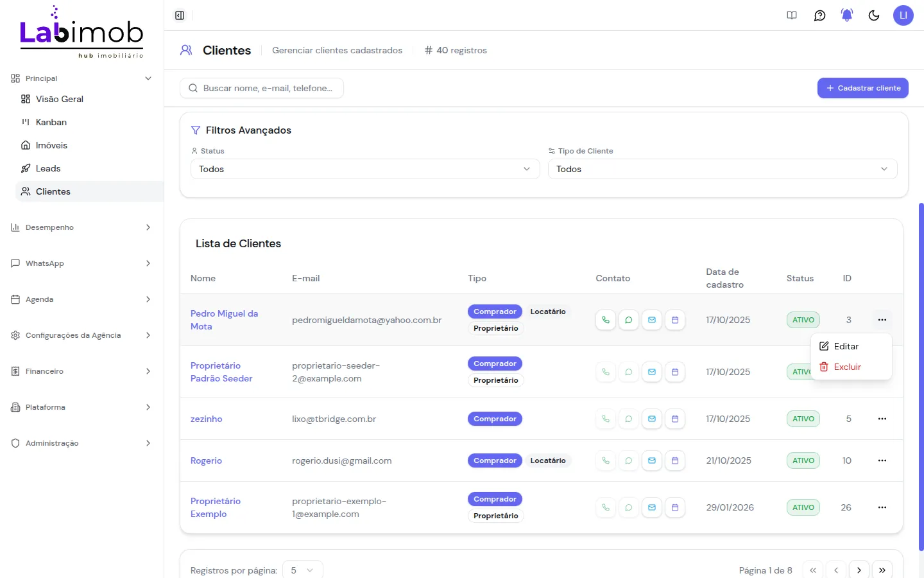Select Excluir in the context menu
This screenshot has width=924, height=578.
point(851,367)
